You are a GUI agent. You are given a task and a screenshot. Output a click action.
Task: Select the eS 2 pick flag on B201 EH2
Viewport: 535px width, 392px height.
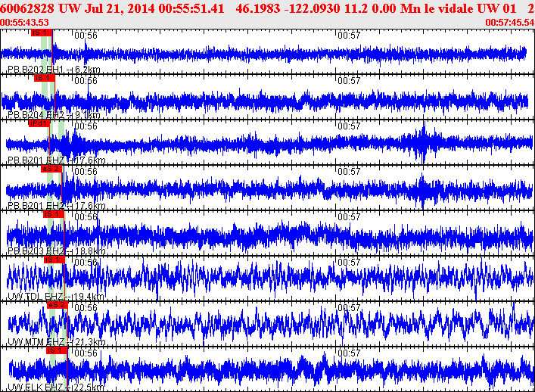(x=51, y=169)
